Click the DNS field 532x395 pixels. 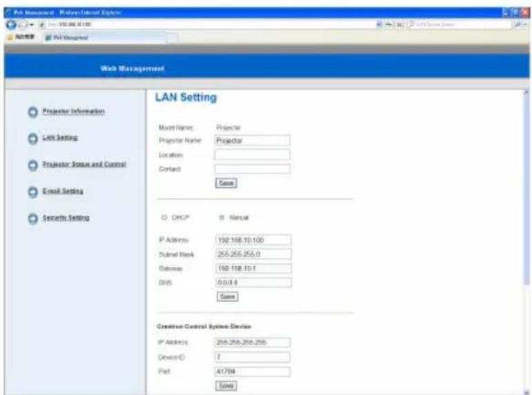pos(253,282)
